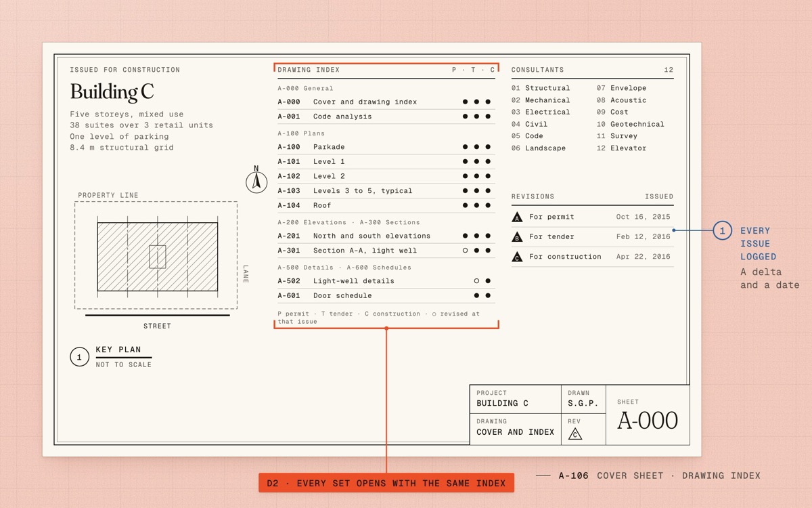Click the A-100 Plans group label
The image size is (812, 508).
pos(301,133)
